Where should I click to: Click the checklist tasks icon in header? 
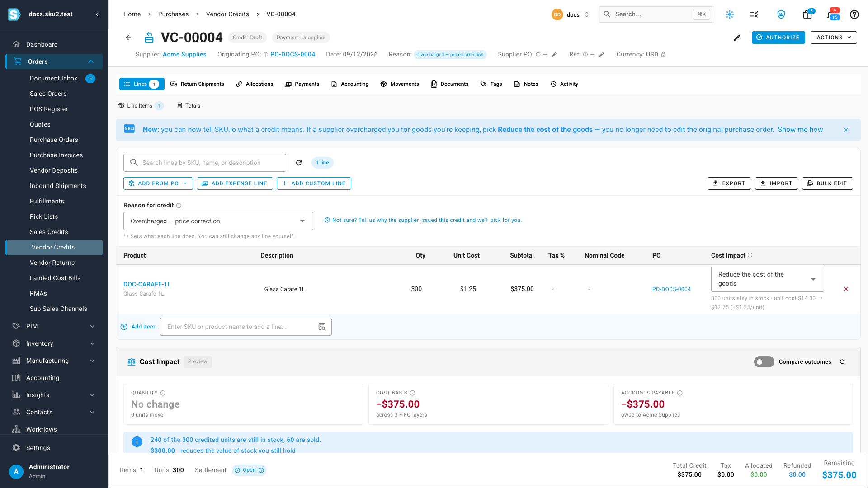tap(754, 14)
